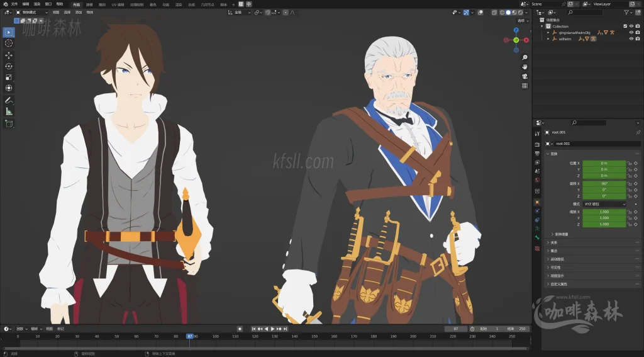This screenshot has height=357, width=644.
Task: Play animation forward button
Action: pos(272,329)
